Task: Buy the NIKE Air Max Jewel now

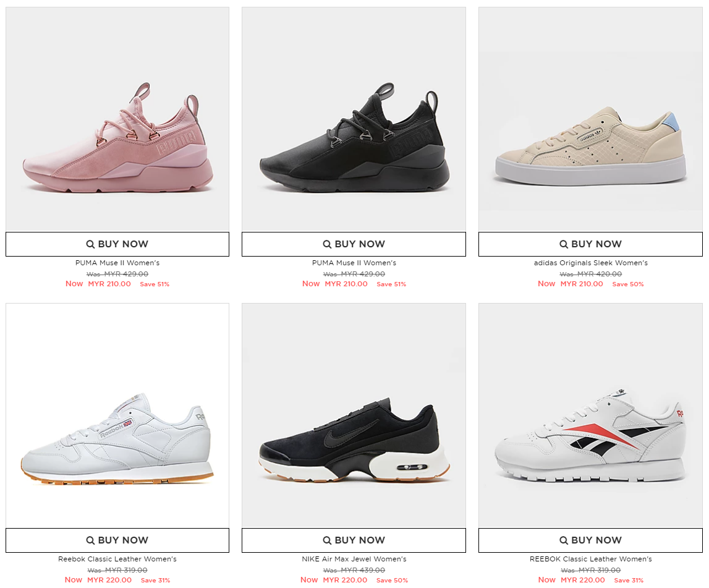Action: (354, 540)
